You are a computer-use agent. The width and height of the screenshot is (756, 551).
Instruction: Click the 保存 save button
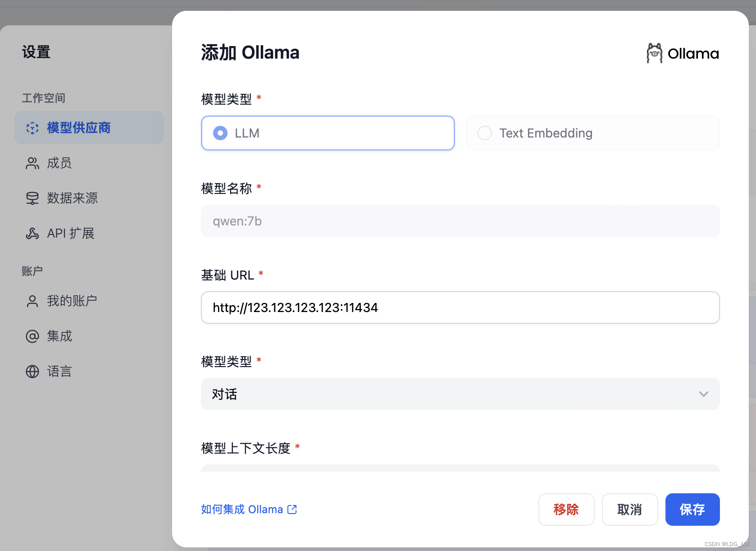[x=692, y=510]
